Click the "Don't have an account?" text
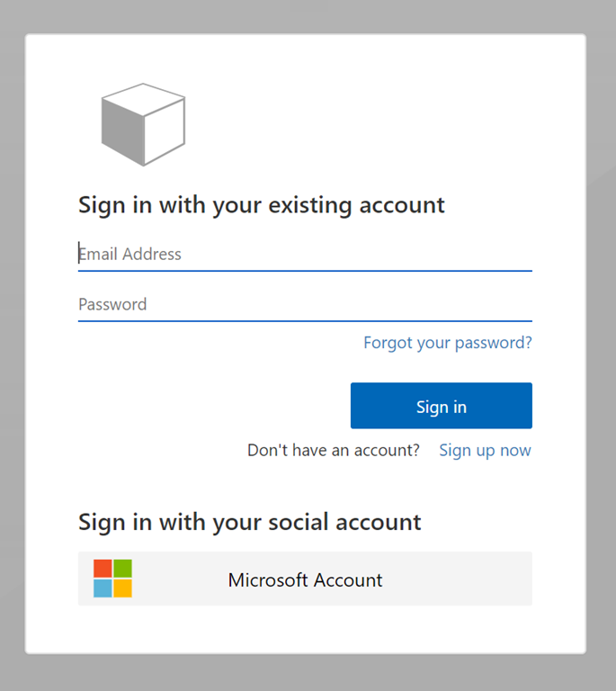 click(333, 450)
